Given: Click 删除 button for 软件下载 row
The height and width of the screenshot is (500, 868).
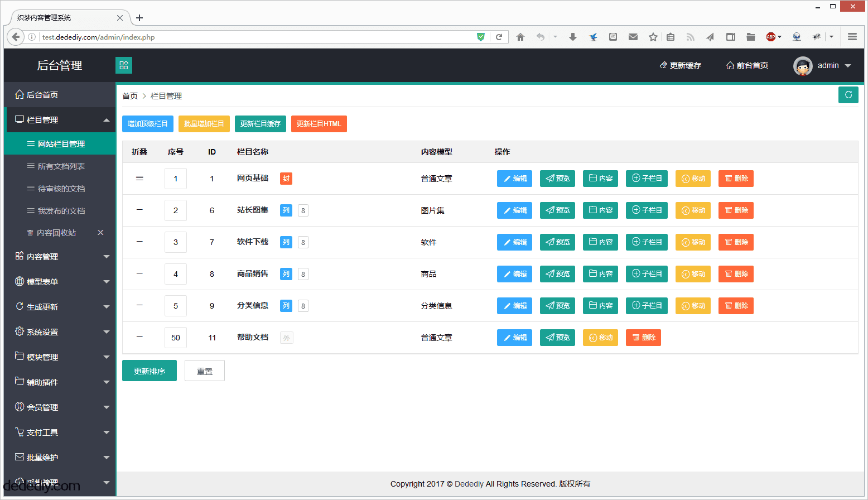Looking at the screenshot, I should tap(736, 242).
